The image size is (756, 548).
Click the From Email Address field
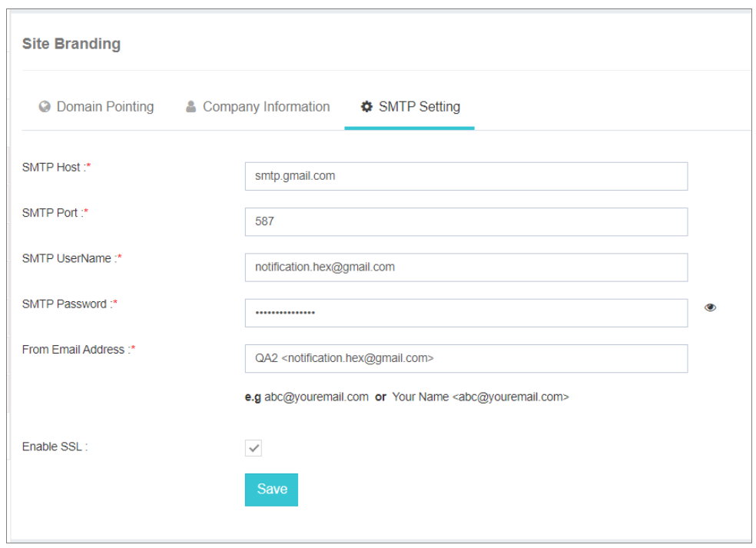pos(465,357)
